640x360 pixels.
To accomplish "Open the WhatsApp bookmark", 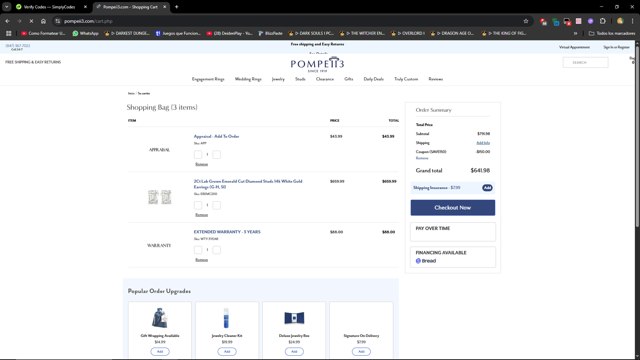I will [86, 33].
